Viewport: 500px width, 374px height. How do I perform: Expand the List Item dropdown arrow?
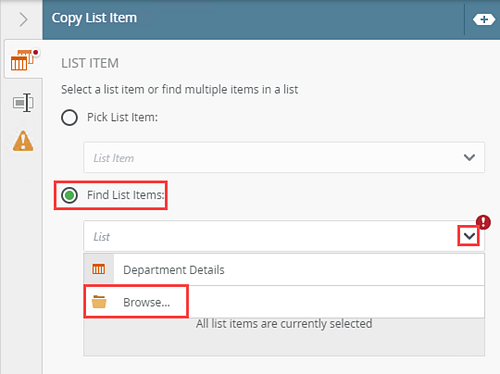pos(469,157)
